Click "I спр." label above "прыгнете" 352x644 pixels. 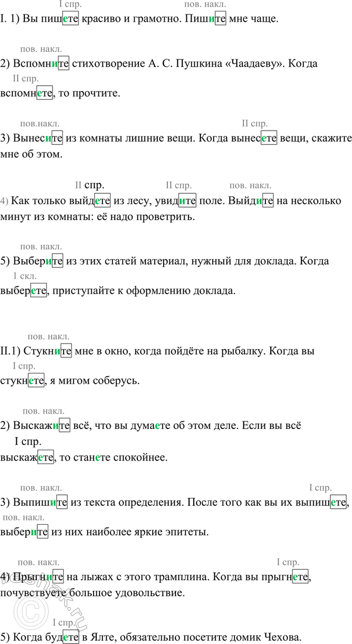(288, 562)
